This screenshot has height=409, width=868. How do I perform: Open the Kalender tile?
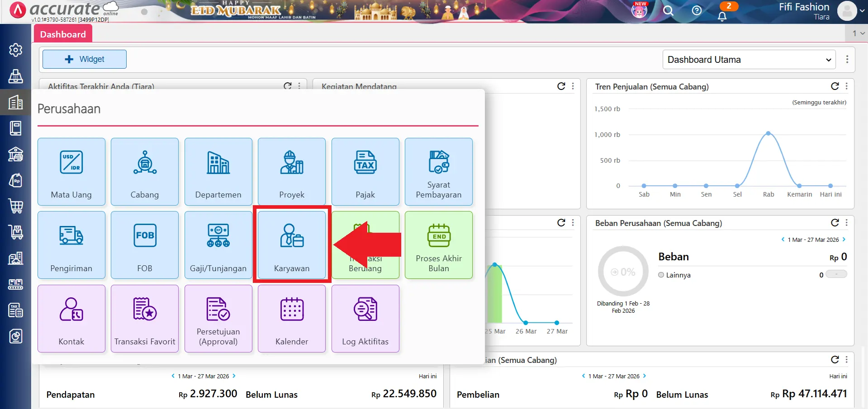(x=292, y=319)
